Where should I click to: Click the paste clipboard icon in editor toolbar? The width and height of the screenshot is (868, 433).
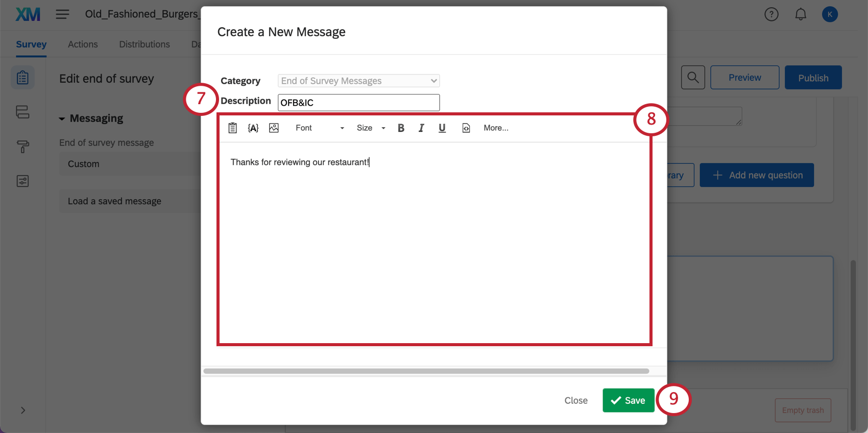pyautogui.click(x=232, y=128)
